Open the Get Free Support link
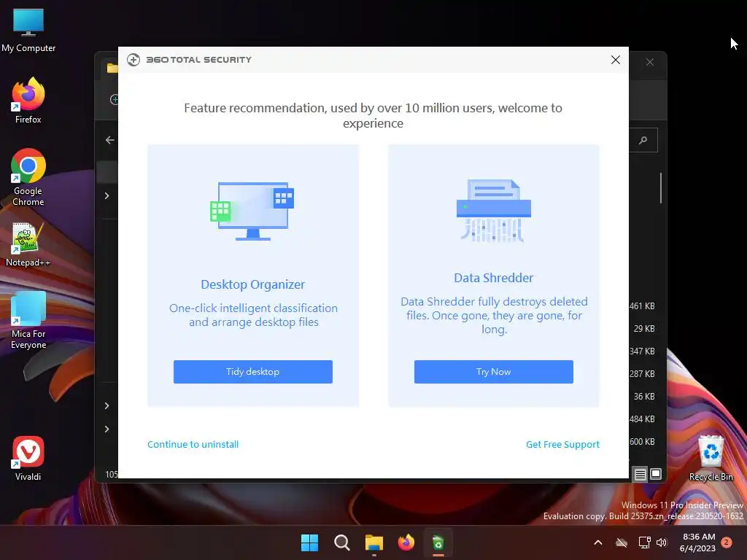 [x=562, y=444]
